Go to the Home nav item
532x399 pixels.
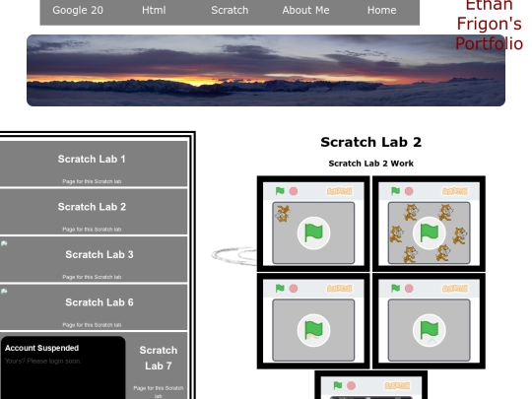tap(381, 10)
